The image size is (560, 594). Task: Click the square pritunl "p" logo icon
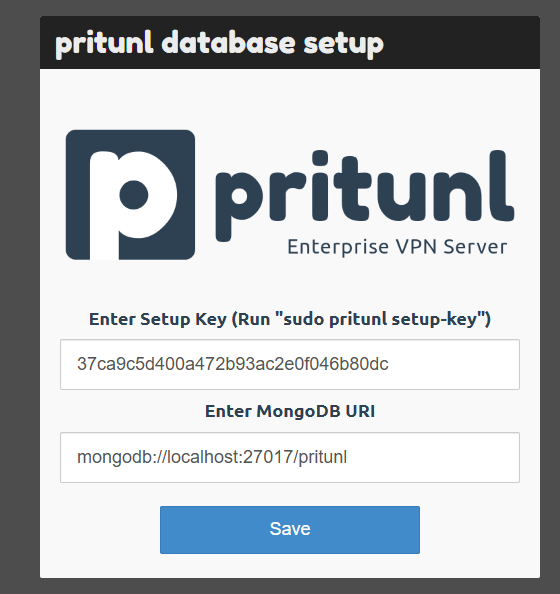tap(130, 195)
